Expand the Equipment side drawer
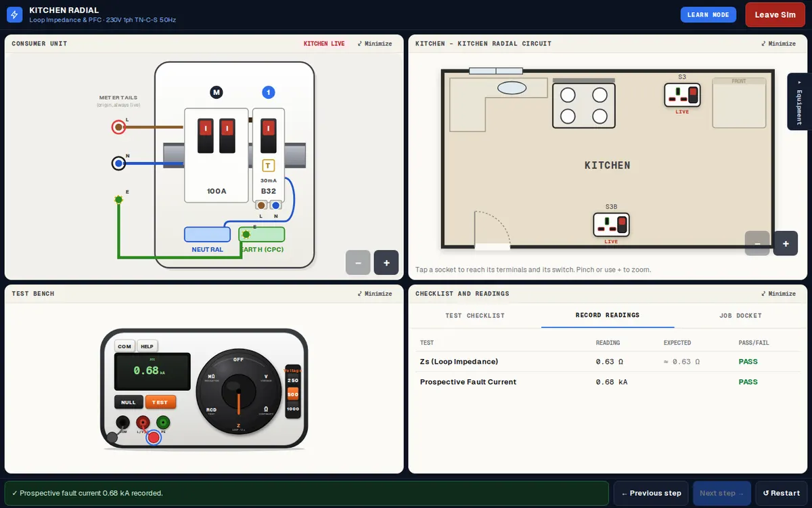Viewport: 812px width, 508px height. pyautogui.click(x=798, y=102)
